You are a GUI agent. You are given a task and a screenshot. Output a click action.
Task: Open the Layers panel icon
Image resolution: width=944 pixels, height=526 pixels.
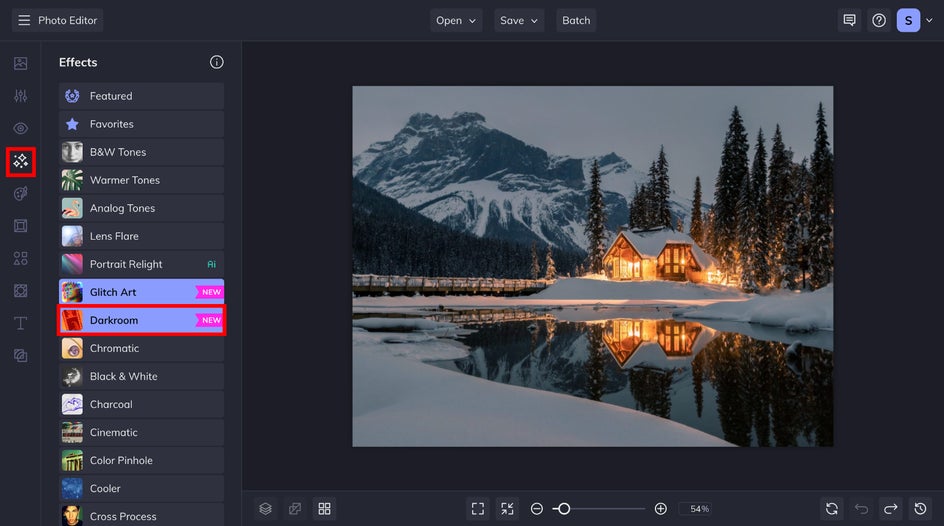click(x=266, y=509)
